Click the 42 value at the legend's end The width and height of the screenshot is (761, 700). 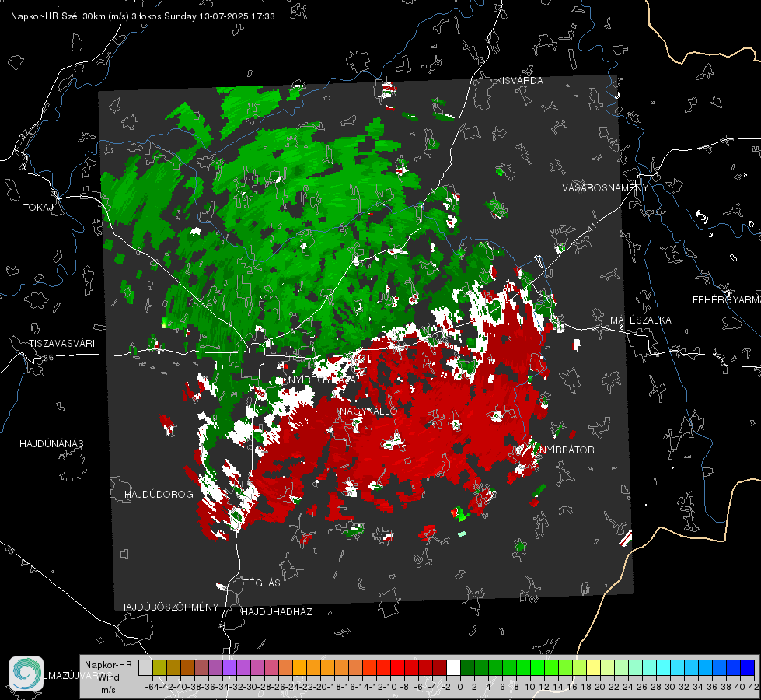click(x=754, y=687)
